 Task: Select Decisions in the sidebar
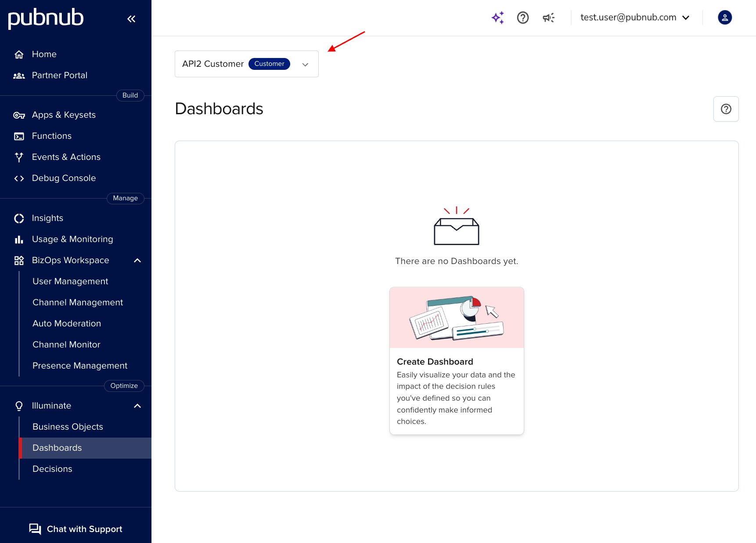[x=52, y=469]
